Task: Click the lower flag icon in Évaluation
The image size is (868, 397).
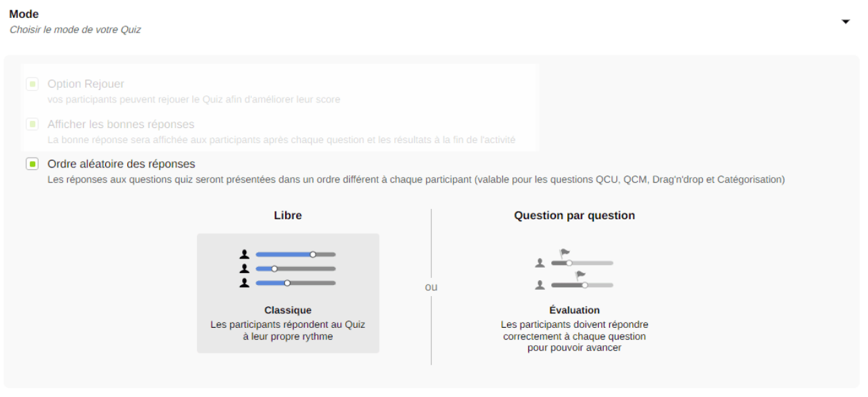Action: click(x=581, y=275)
